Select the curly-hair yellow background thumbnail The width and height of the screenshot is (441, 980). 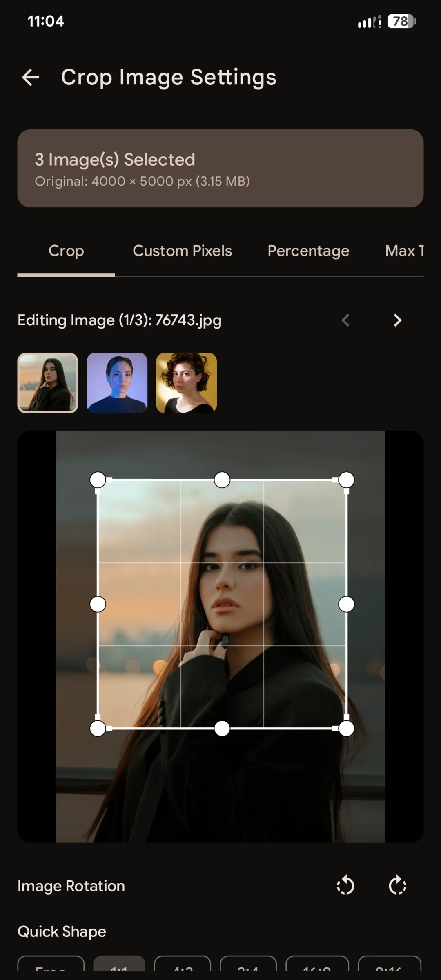187,383
